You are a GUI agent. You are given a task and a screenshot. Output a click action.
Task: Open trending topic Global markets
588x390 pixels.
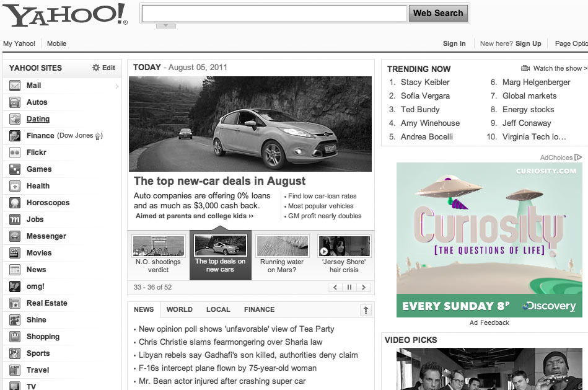coord(530,95)
